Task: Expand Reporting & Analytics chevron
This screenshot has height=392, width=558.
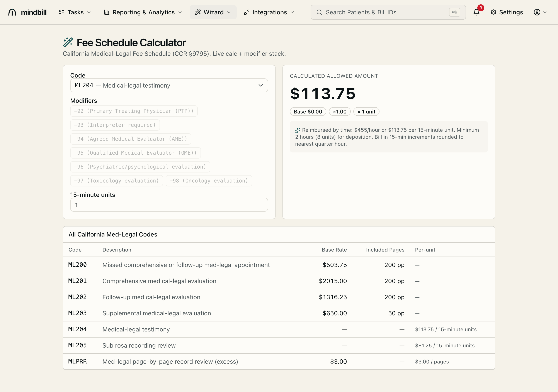Action: point(180,12)
